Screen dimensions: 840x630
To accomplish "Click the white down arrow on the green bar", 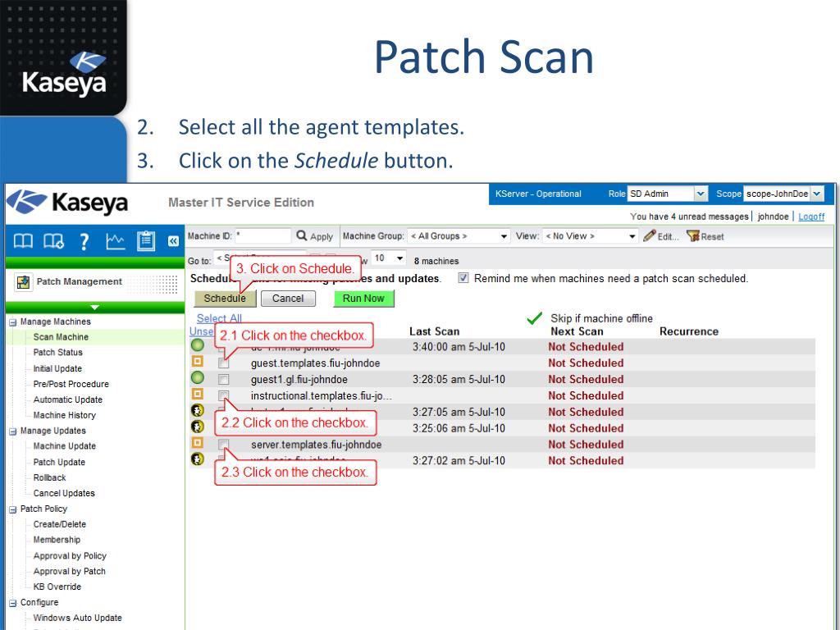I will click(x=95, y=308).
